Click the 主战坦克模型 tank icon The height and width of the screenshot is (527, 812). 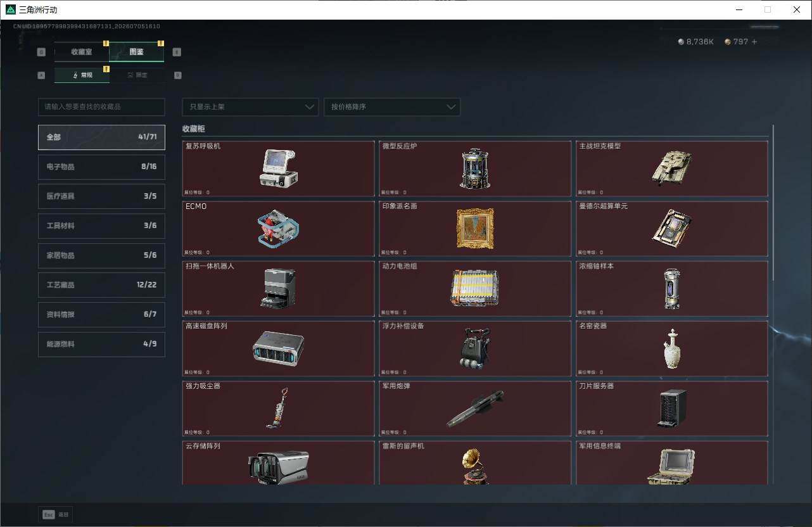point(671,168)
